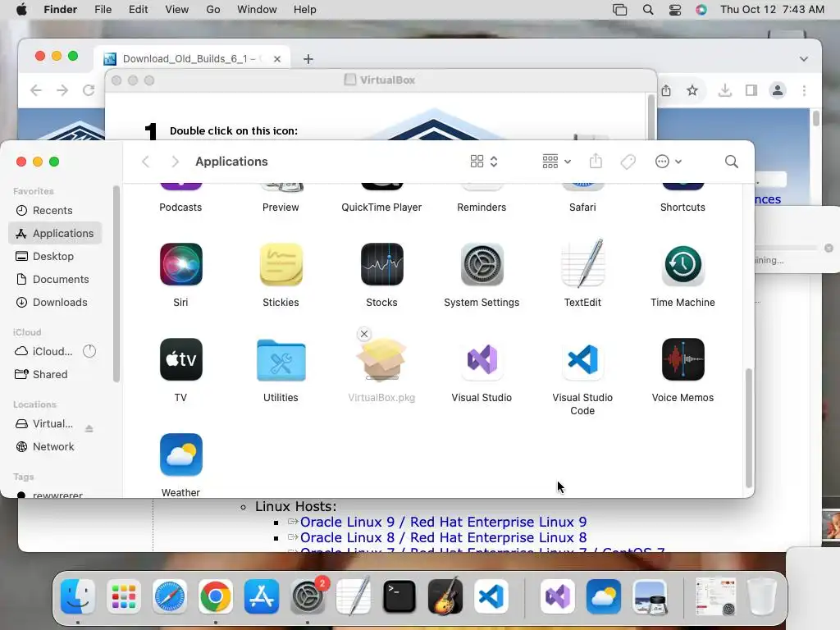This screenshot has height=630, width=840.
Task: Open Voice Memos app icon
Action: pos(682,359)
